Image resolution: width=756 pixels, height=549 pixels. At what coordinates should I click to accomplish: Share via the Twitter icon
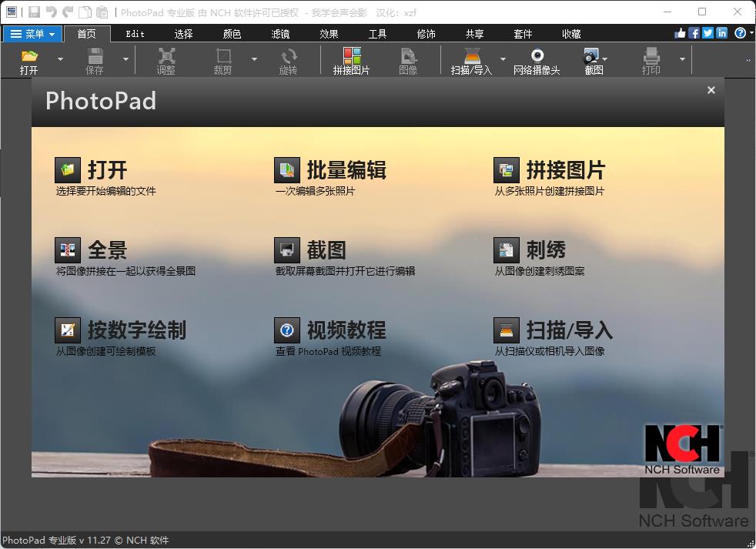coord(707,33)
